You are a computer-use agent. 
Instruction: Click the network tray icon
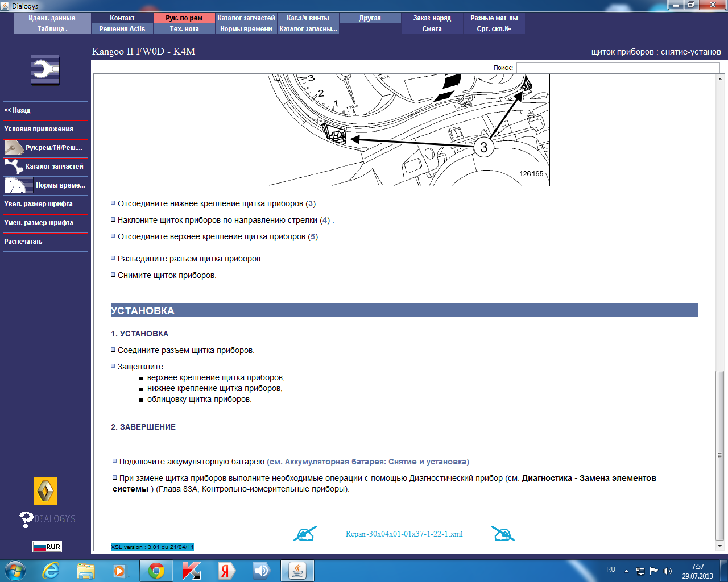[640, 571]
